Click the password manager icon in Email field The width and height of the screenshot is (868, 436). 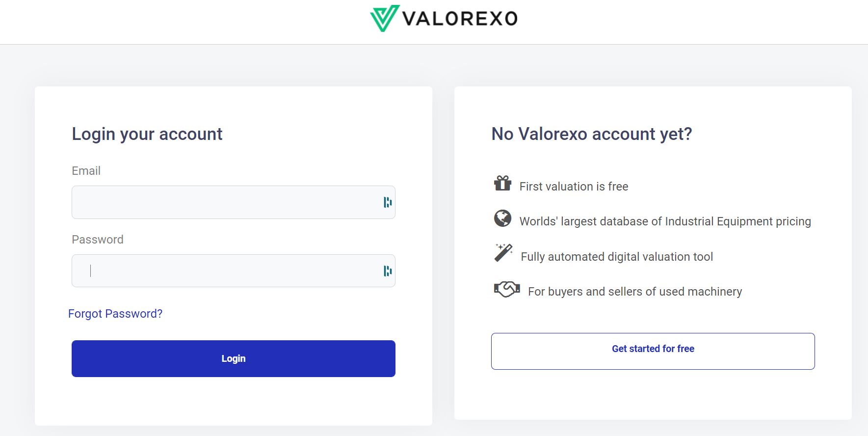388,202
